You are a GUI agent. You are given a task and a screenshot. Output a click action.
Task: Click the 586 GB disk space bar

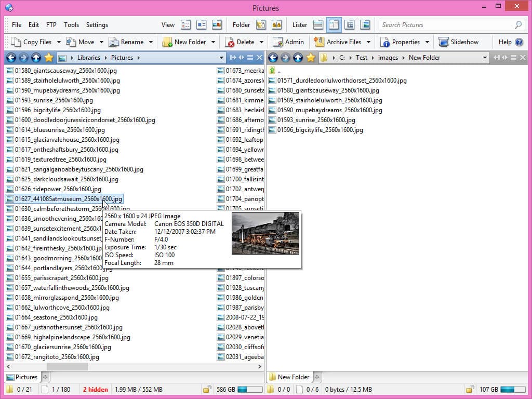tap(250, 389)
